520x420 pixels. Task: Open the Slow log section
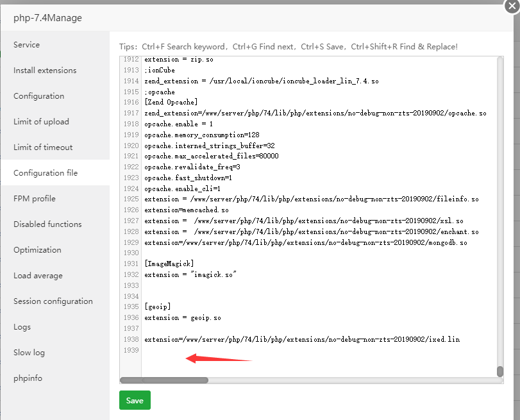click(29, 353)
